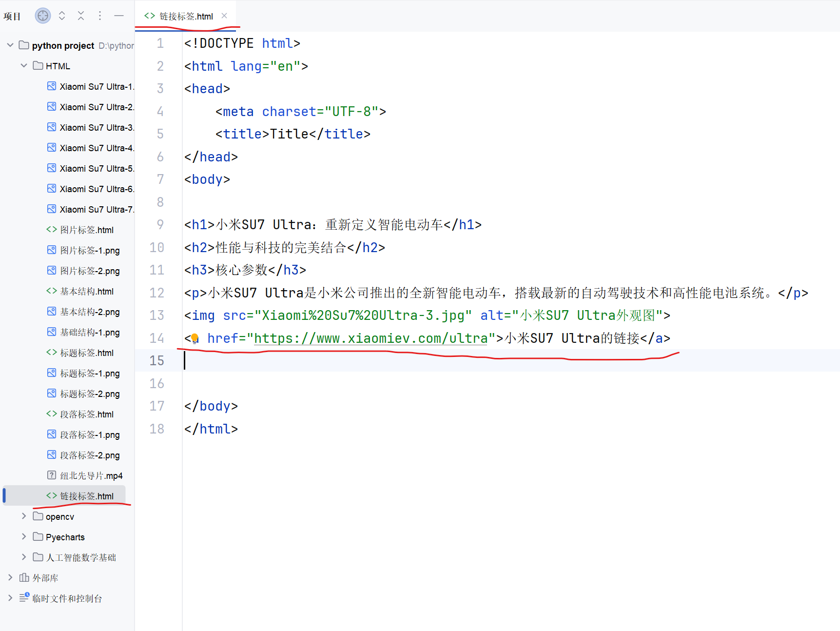Viewport: 840px width, 631px height.
Task: Click the lightbulb quick-fix icon on line 14
Action: pos(195,338)
